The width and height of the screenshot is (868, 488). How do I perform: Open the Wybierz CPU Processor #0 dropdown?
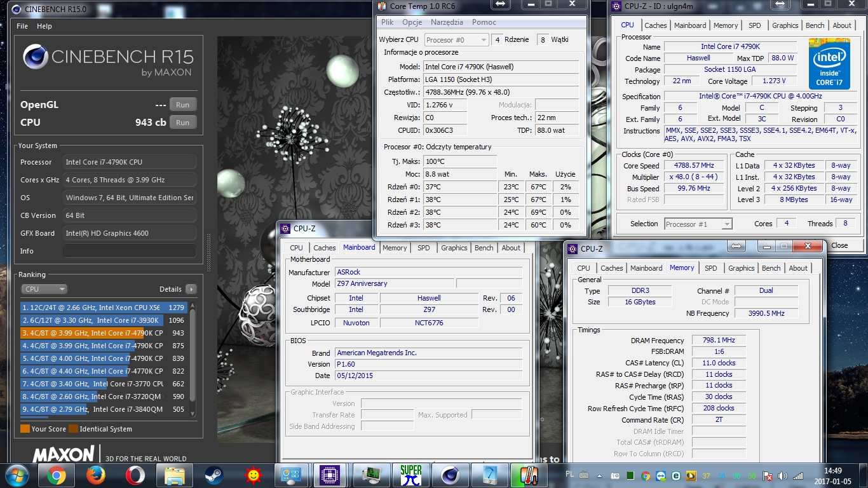click(456, 40)
